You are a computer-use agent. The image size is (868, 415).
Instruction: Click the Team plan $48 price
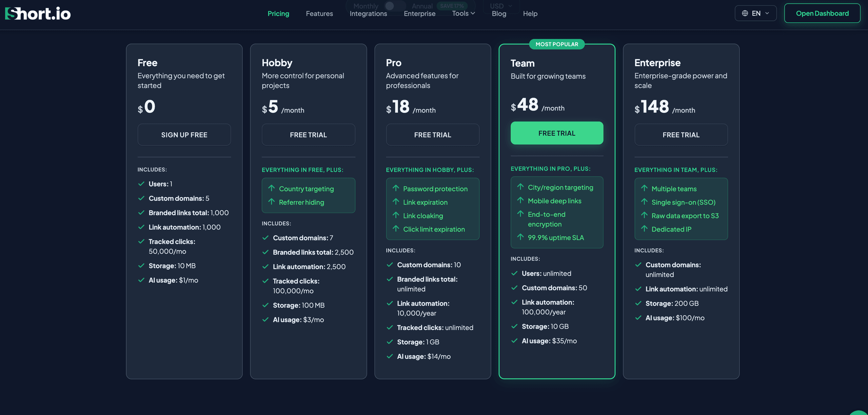coord(525,105)
